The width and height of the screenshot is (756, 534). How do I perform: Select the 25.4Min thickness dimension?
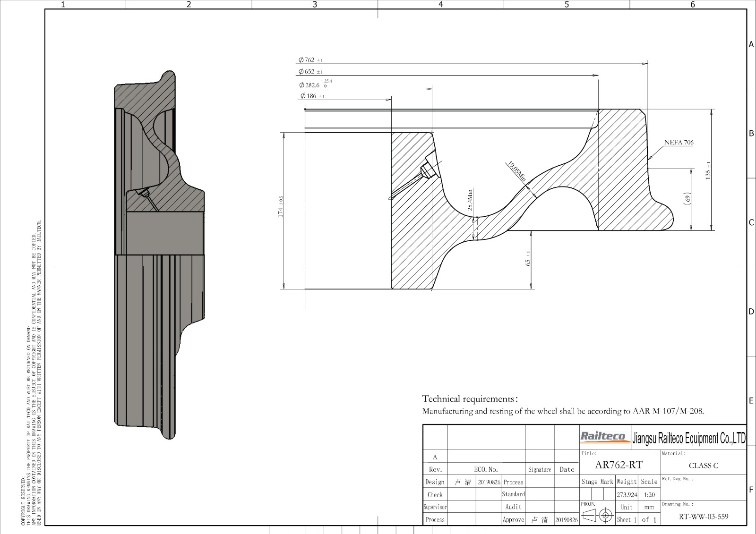(x=470, y=200)
